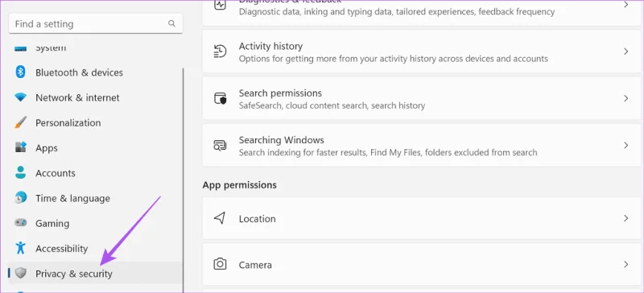Go to Personalization settings
This screenshot has width=644, height=293.
tap(95, 123)
